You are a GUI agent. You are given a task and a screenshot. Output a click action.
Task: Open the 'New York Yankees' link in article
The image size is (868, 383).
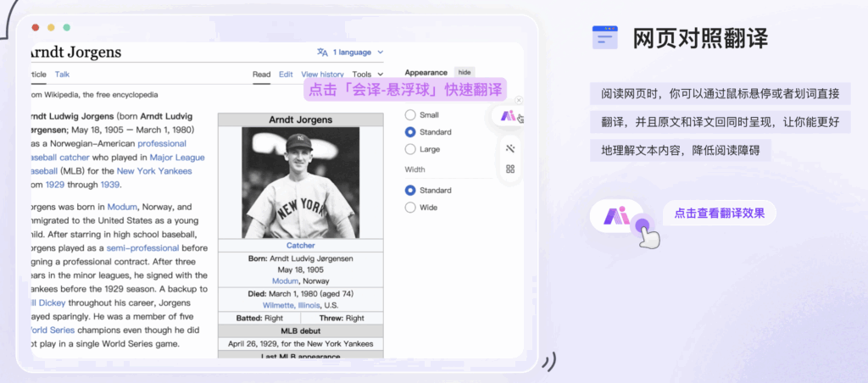[154, 171]
